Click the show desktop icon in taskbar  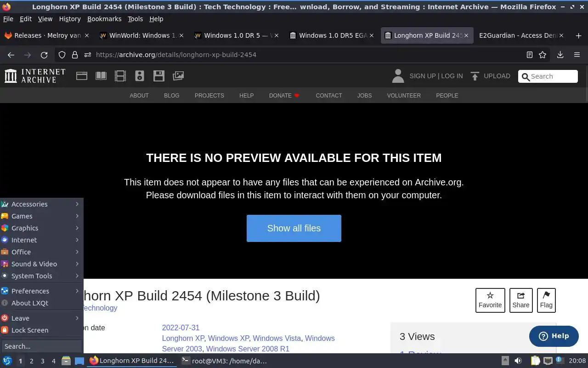coord(79,361)
